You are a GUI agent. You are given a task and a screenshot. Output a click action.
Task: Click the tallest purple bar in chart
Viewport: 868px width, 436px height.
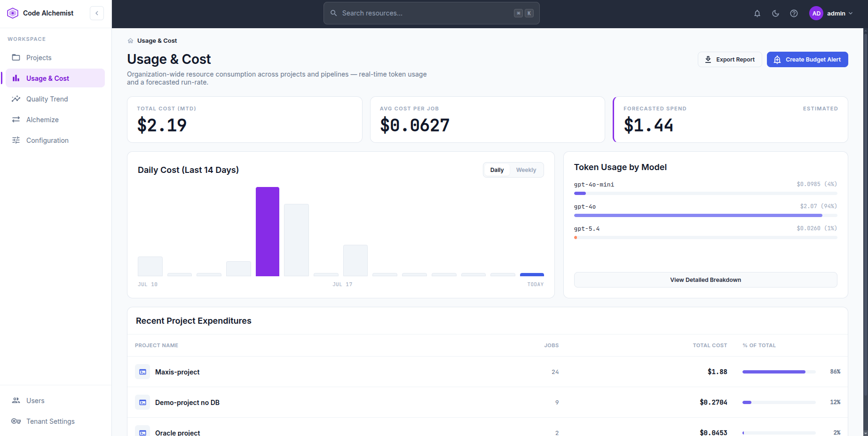(268, 232)
